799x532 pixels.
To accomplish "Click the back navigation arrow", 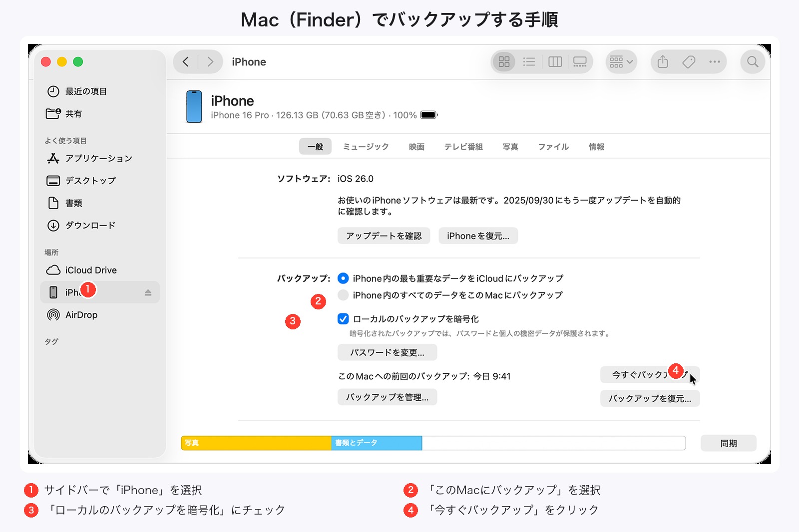I will (x=185, y=61).
